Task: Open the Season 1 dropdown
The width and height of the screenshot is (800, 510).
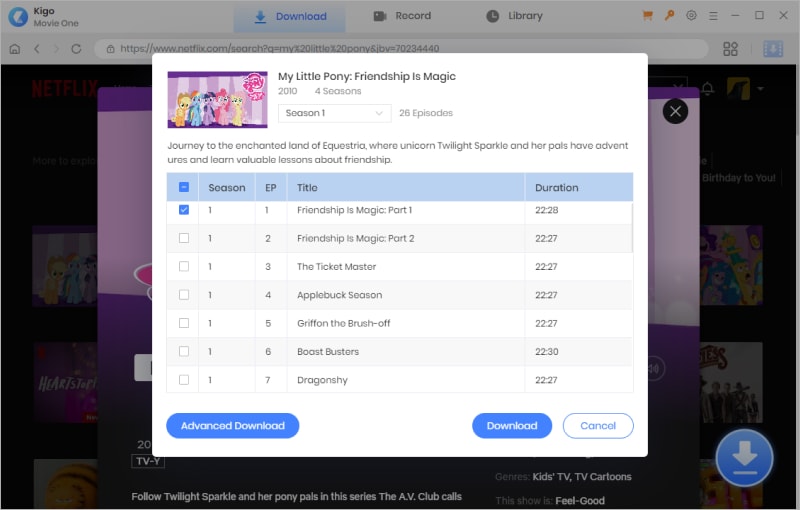Action: point(334,113)
